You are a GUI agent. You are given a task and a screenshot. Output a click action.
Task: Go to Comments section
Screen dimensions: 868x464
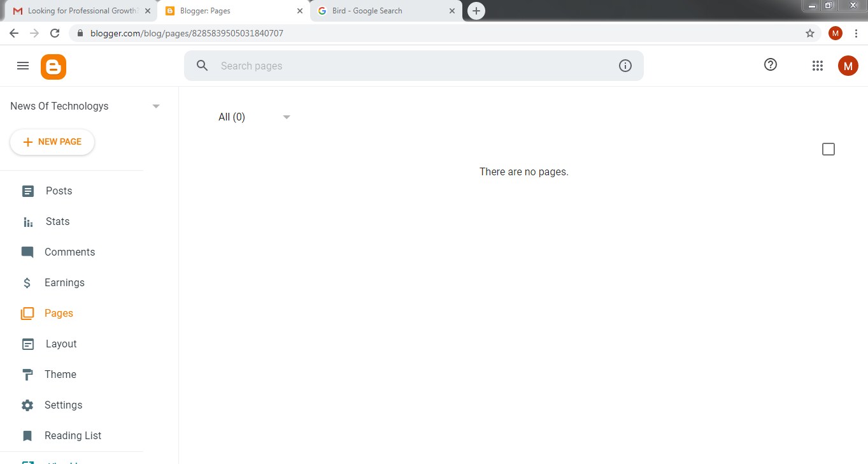click(x=69, y=252)
